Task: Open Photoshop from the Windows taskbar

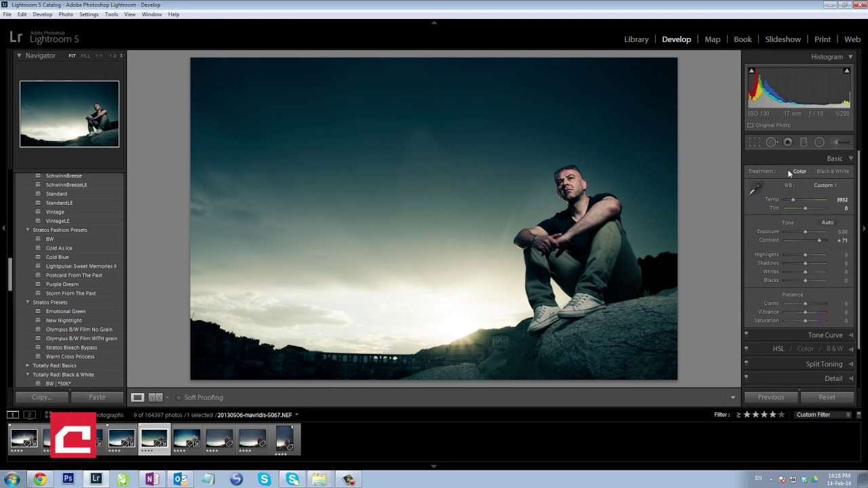Action: (68, 479)
